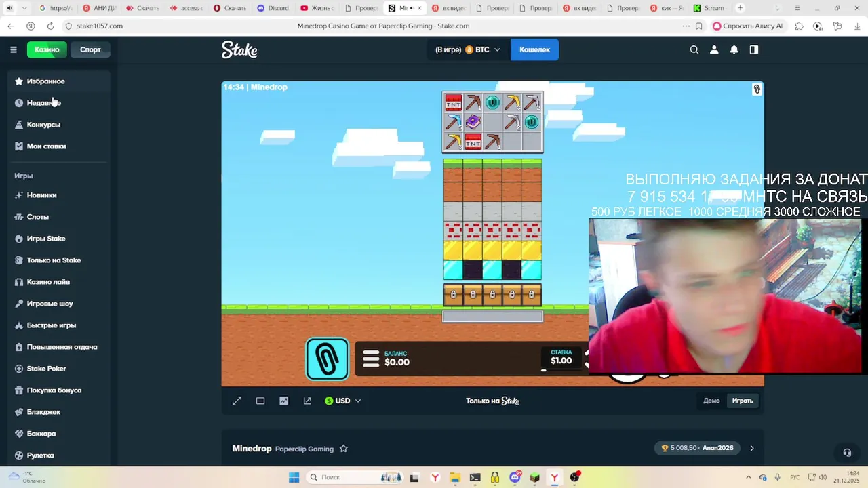868x488 pixels.
Task: Open Игровые шоу category
Action: [60, 304]
